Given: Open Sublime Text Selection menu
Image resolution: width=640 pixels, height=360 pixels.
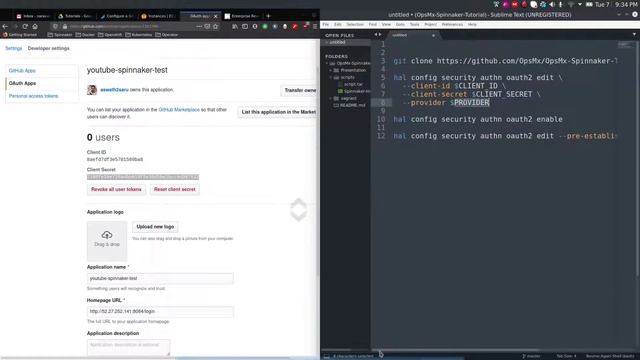Looking at the screenshot, I should click(355, 24).
